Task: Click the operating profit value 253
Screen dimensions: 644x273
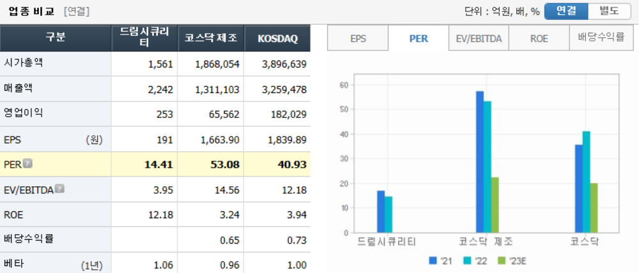Action: tap(165, 114)
